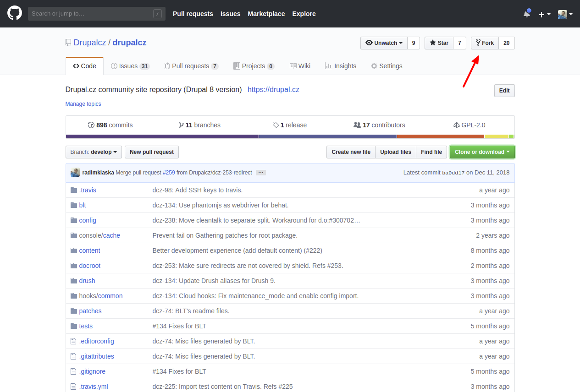Click the Upload files button
Viewport: 580px width, 392px height.
point(396,152)
